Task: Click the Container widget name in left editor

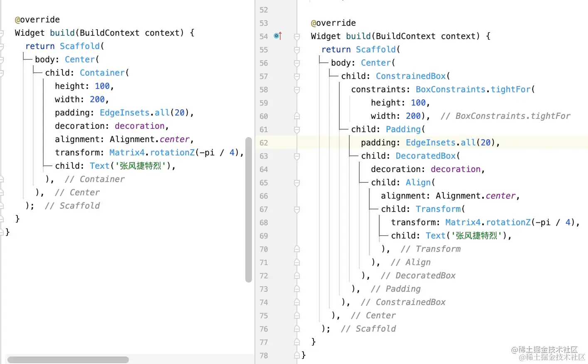Action: (x=102, y=73)
